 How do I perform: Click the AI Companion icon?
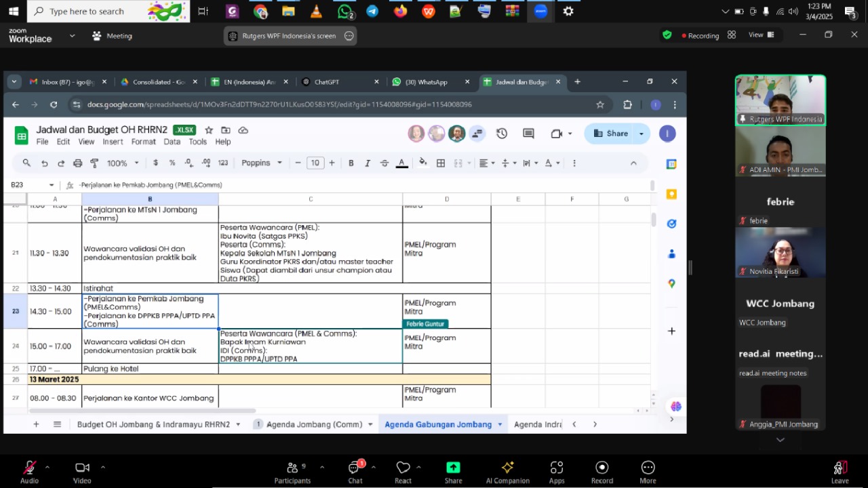click(x=507, y=469)
